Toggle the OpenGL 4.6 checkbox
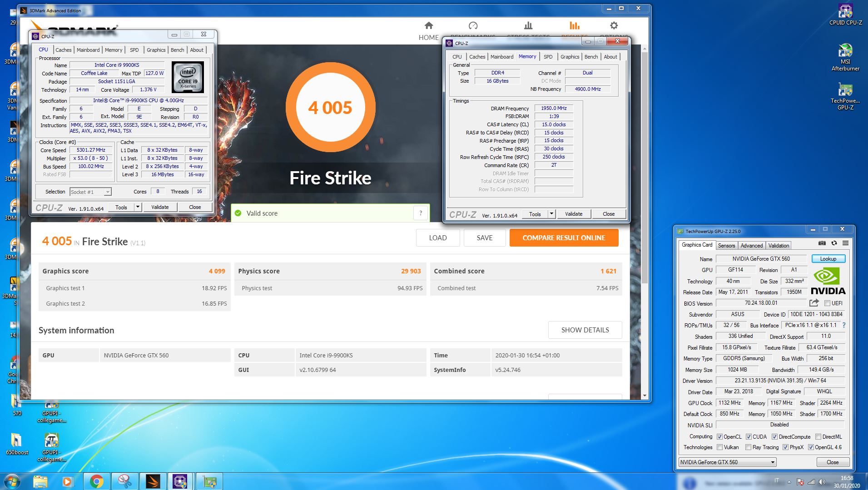 [x=811, y=447]
